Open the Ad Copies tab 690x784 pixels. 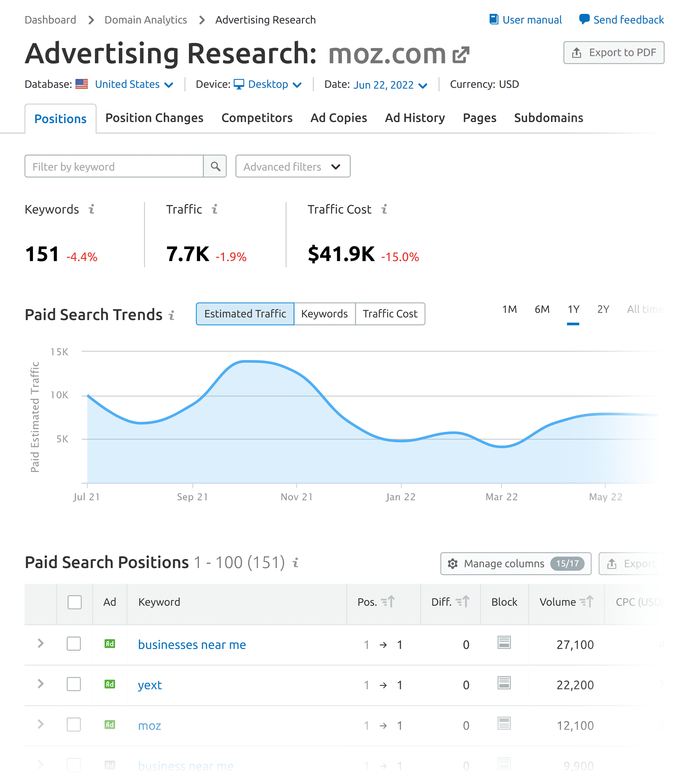point(338,118)
